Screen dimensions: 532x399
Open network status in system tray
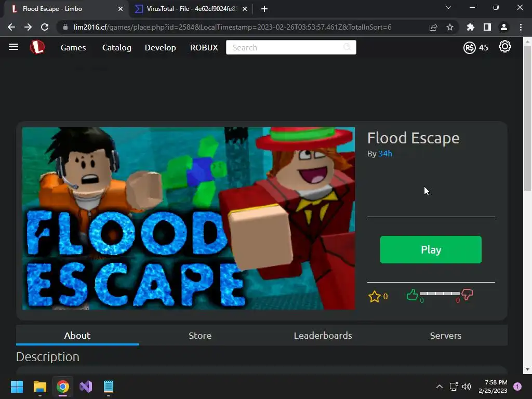point(454,387)
